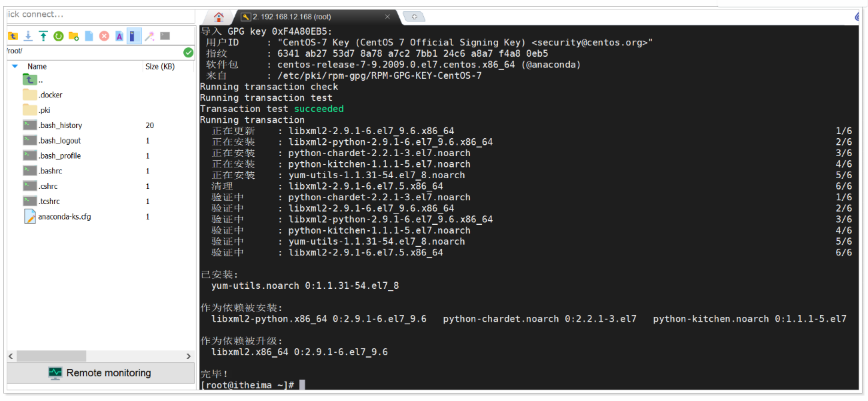Create a new folder
Screen dimensions: 868x401
click(74, 35)
